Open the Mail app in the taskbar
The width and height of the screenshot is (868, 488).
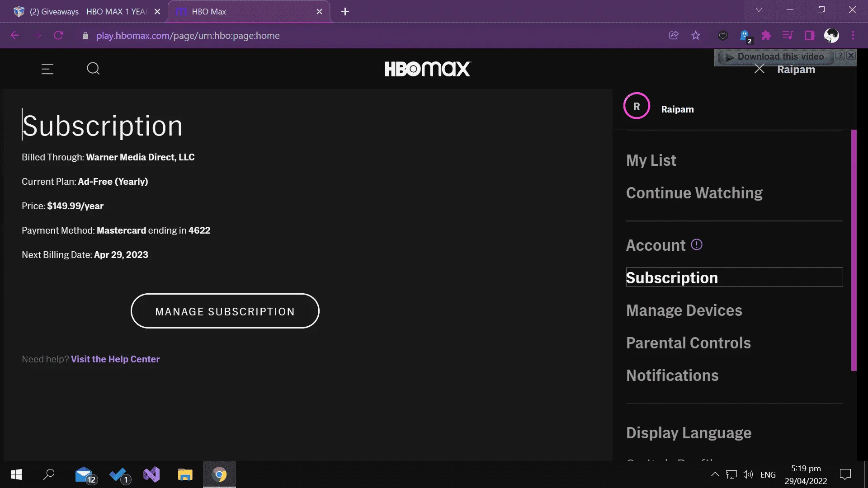coord(84,474)
